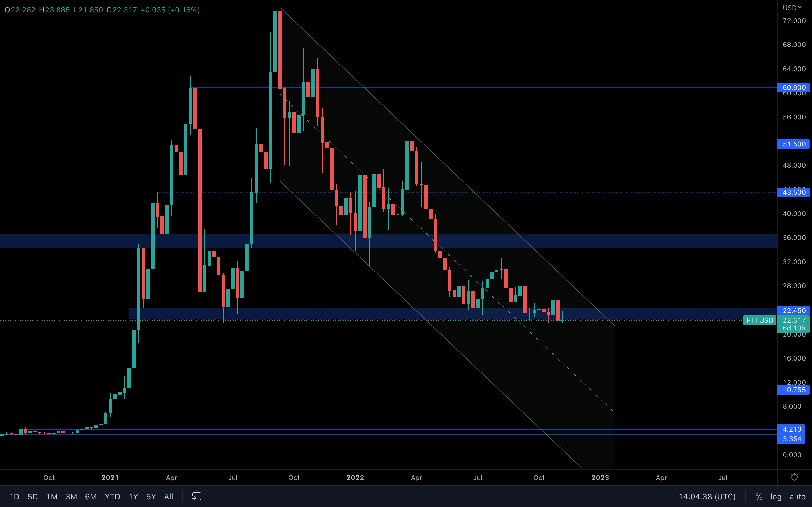Open the USD currency dropdown
812x507 pixels.
792,8
